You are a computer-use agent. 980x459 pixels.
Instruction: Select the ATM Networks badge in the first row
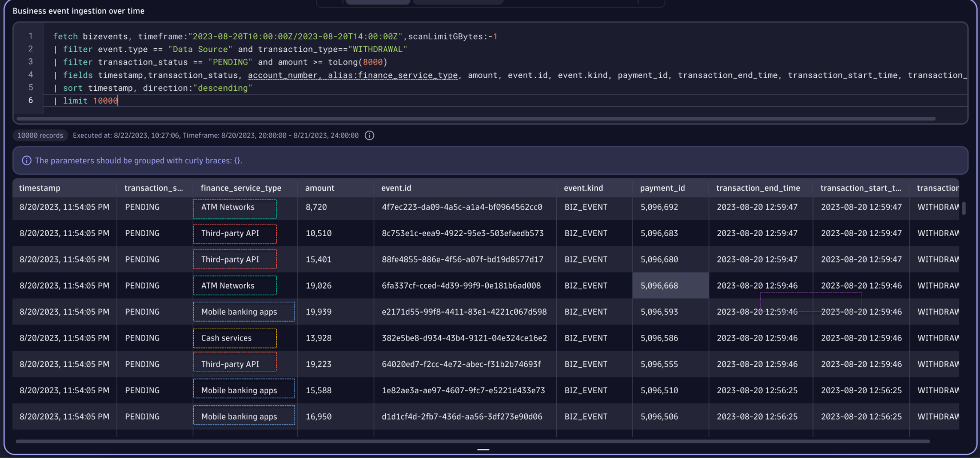[x=235, y=207]
